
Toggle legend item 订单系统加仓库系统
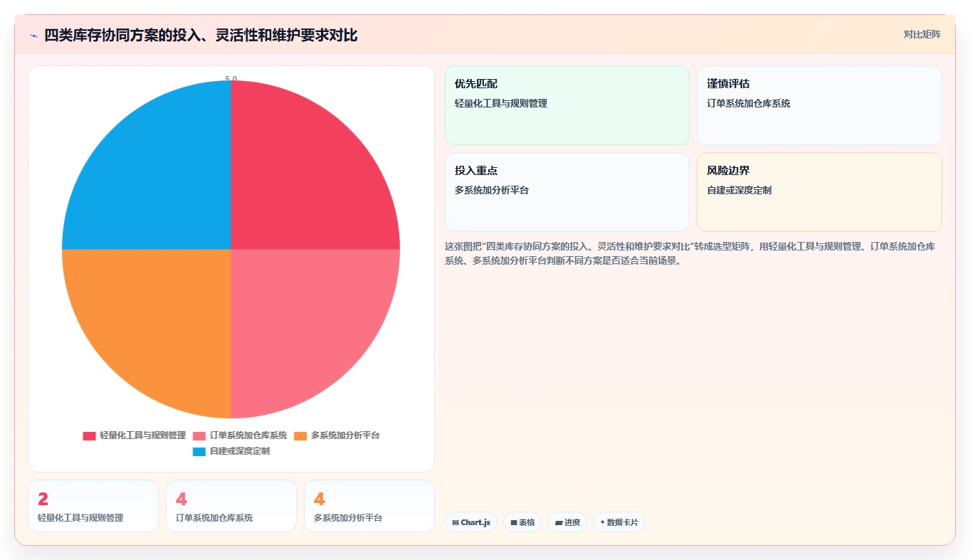240,435
